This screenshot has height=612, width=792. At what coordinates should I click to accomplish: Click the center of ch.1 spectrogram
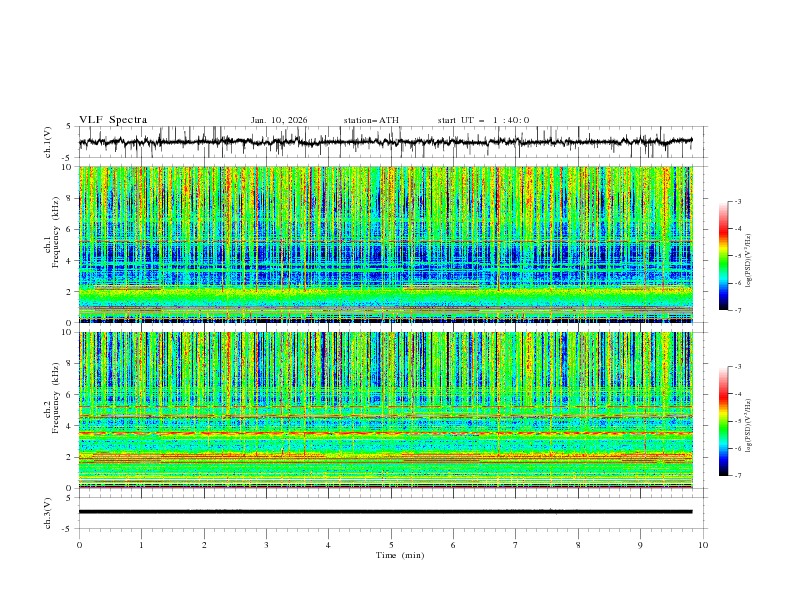(x=391, y=245)
